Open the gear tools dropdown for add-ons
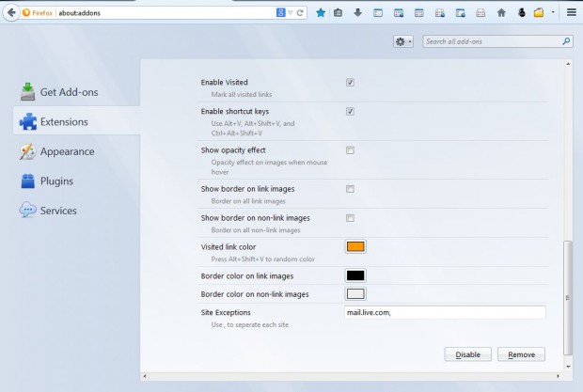Screen dimensions: 583x392 (403, 42)
